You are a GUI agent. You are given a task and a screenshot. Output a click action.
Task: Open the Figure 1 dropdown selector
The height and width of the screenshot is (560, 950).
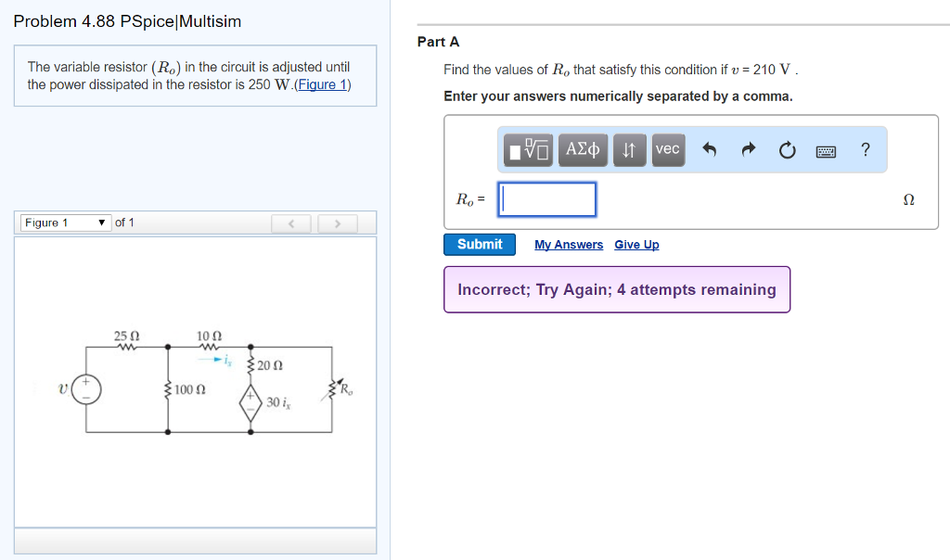[65, 222]
